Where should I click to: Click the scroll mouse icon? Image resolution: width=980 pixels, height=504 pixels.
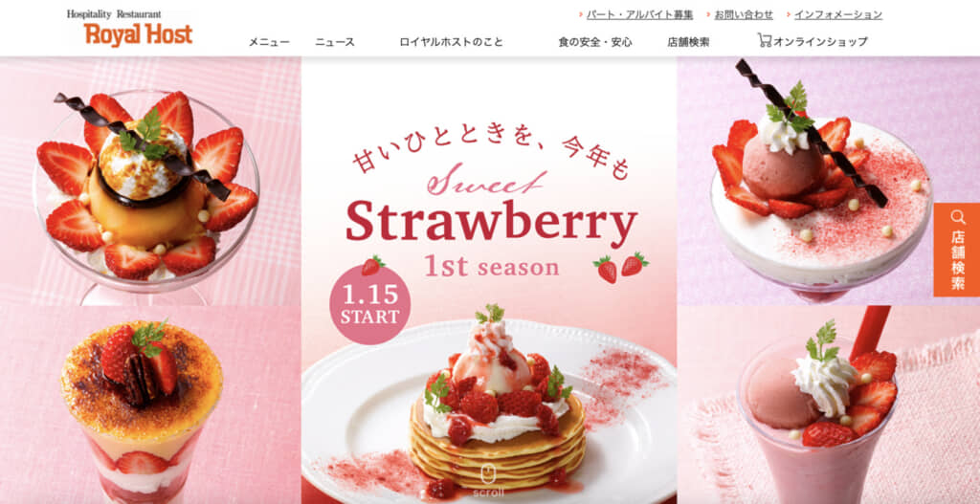coord(487,474)
